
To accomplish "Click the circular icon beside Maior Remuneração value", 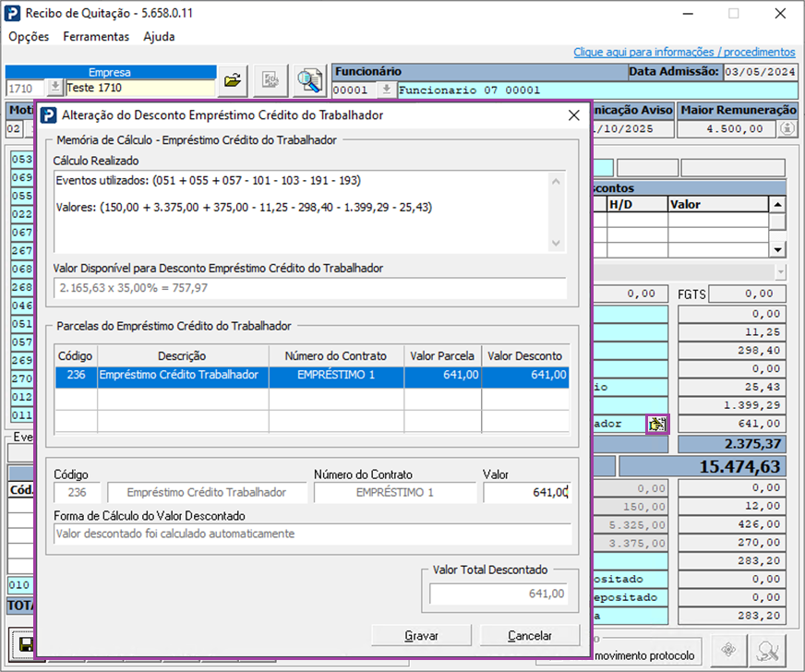I will 786,129.
